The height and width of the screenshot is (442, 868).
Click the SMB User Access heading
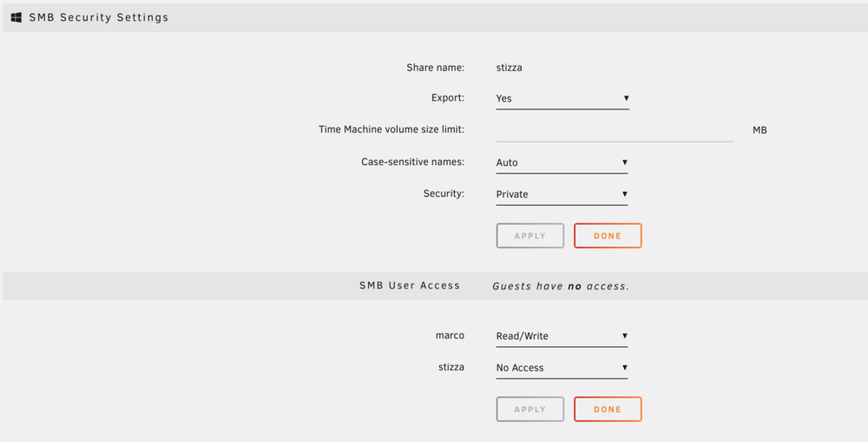coord(410,286)
